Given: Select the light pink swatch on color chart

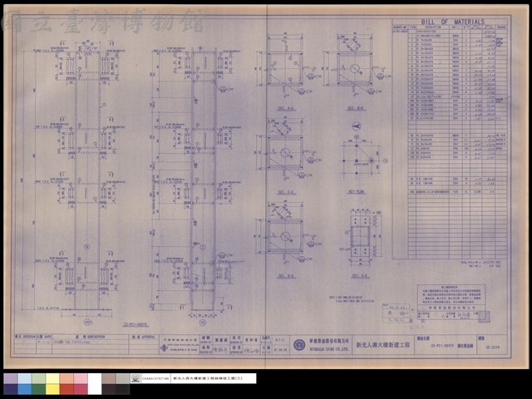Looking at the screenshot, I should (81, 378).
